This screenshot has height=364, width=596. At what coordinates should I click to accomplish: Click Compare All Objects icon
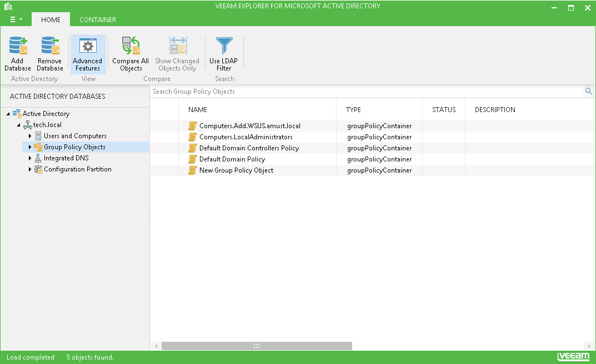pyautogui.click(x=131, y=46)
